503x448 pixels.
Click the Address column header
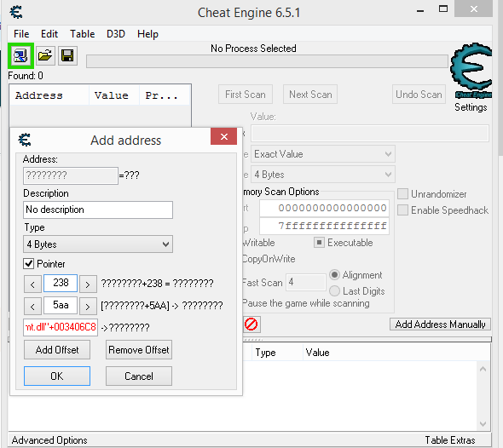(x=49, y=95)
